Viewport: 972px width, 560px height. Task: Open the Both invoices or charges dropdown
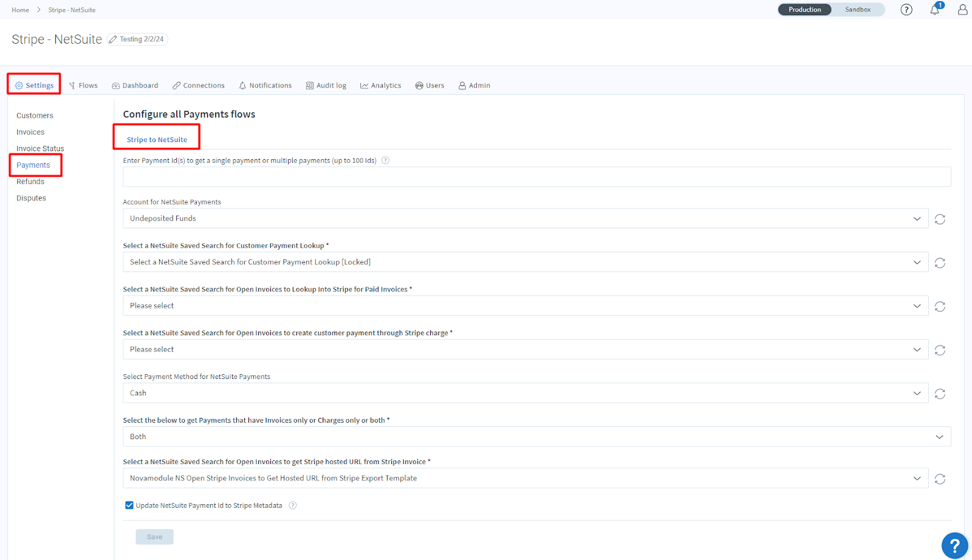(537, 437)
